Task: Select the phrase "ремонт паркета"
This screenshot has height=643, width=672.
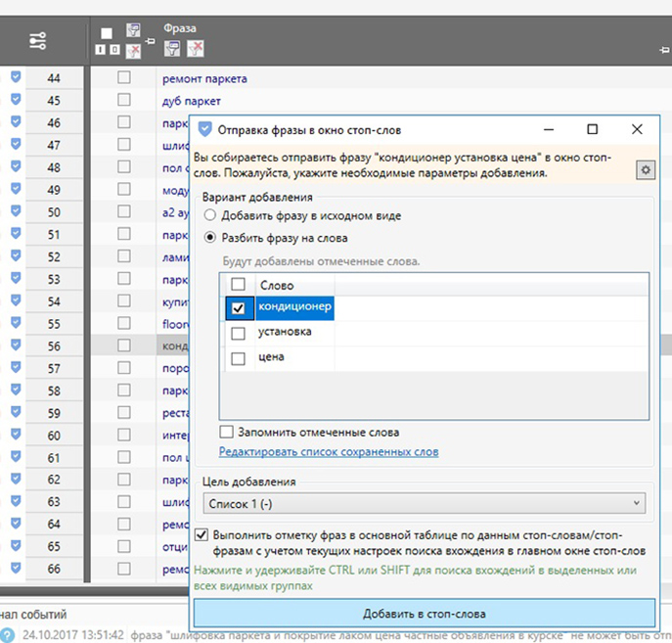Action: coord(204,79)
